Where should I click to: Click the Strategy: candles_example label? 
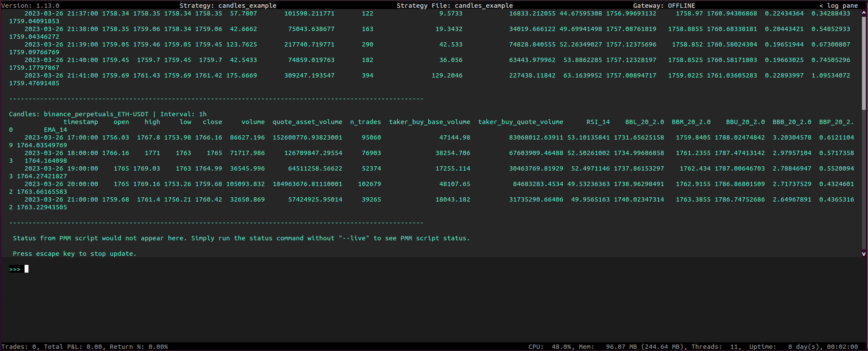pos(228,6)
